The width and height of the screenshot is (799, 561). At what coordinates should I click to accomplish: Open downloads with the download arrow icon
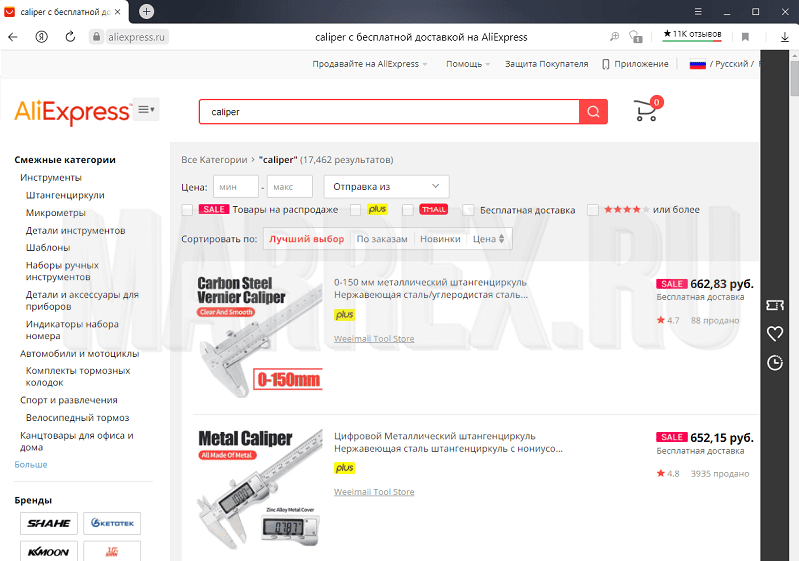785,37
